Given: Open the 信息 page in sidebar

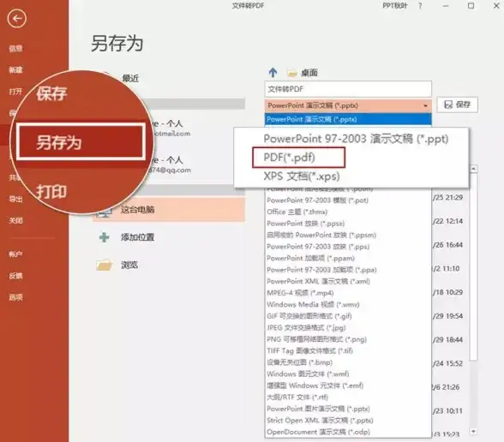Looking at the screenshot, I should [15, 49].
